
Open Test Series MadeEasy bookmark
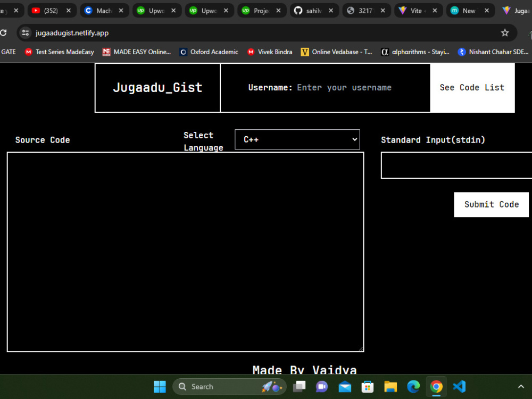tap(60, 52)
